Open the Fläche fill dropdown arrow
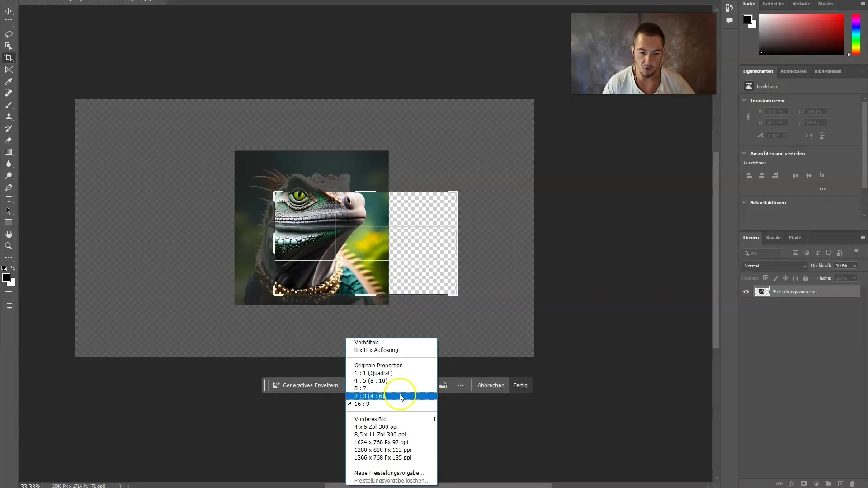Image resolution: width=868 pixels, height=488 pixels. (x=854, y=278)
